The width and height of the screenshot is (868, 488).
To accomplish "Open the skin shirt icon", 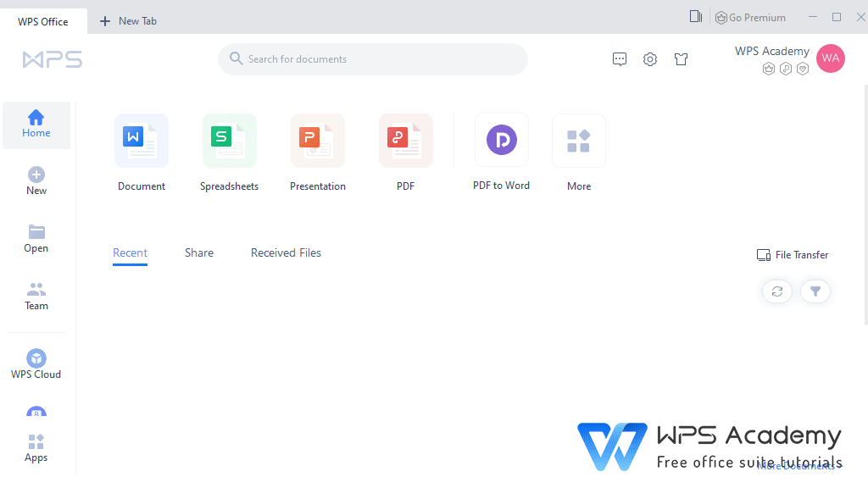I will (681, 59).
